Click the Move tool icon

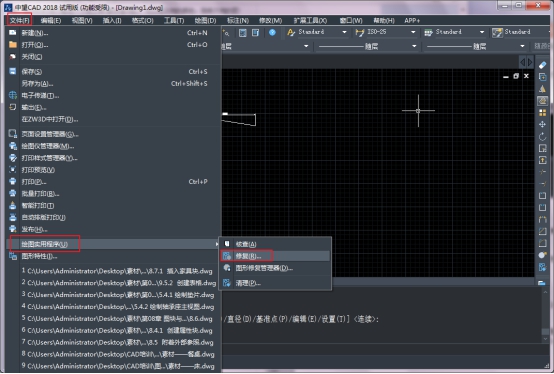click(x=542, y=124)
